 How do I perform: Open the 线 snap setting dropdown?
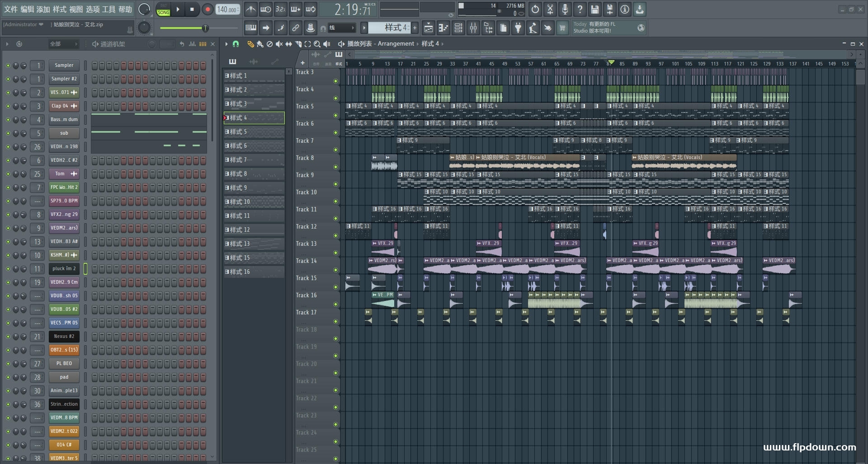click(x=341, y=28)
